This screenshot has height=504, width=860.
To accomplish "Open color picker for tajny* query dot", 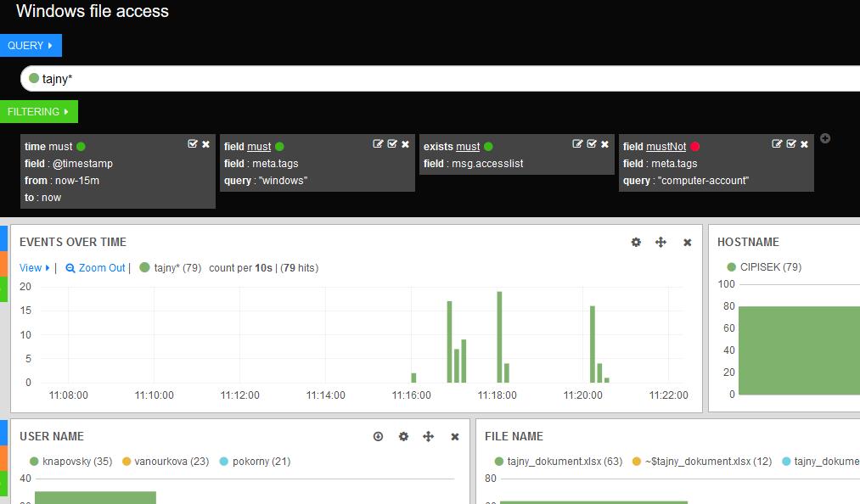I will pyautogui.click(x=34, y=78).
